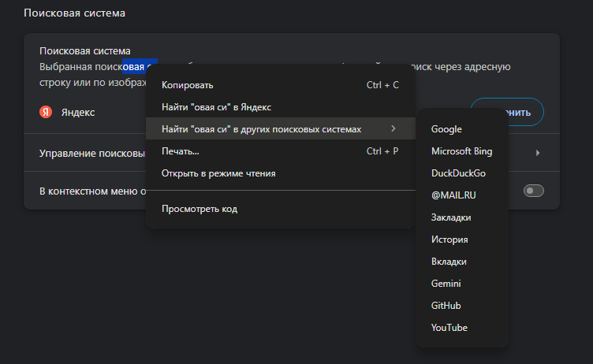Search with Google in the submenu
This screenshot has width=593, height=364.
tap(446, 129)
